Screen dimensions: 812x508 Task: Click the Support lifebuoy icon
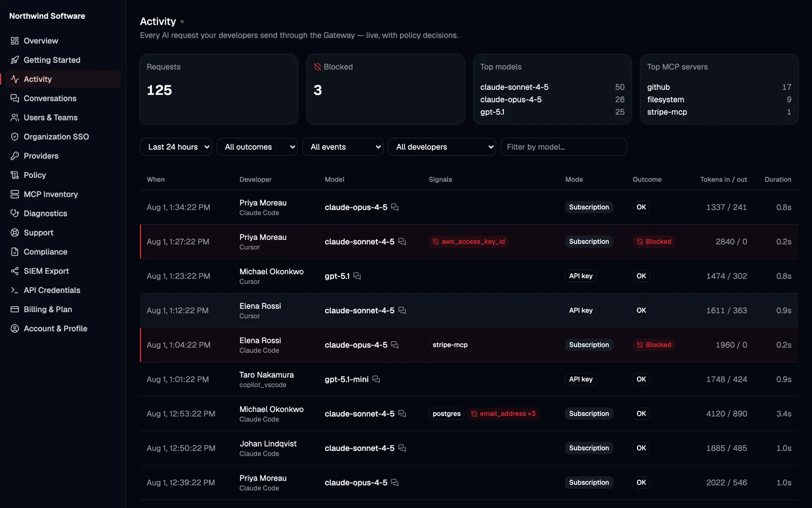(15, 233)
